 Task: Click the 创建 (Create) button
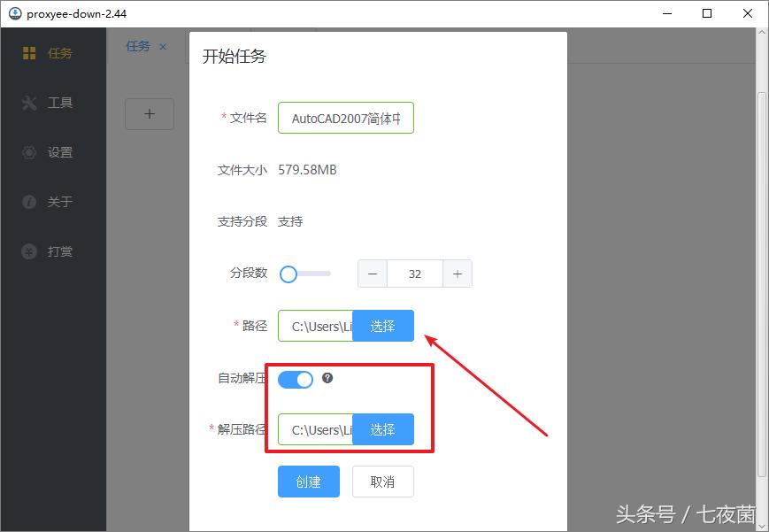click(x=308, y=482)
